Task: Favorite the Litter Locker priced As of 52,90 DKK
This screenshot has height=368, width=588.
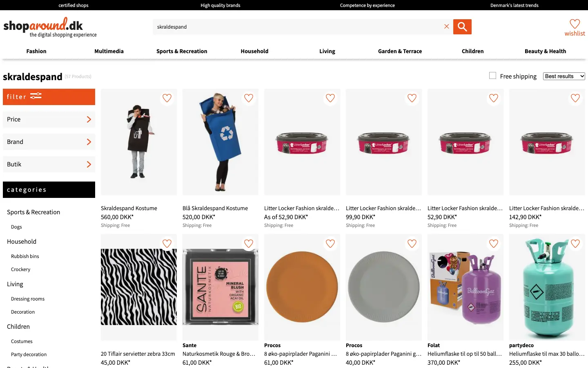Action: tap(330, 98)
